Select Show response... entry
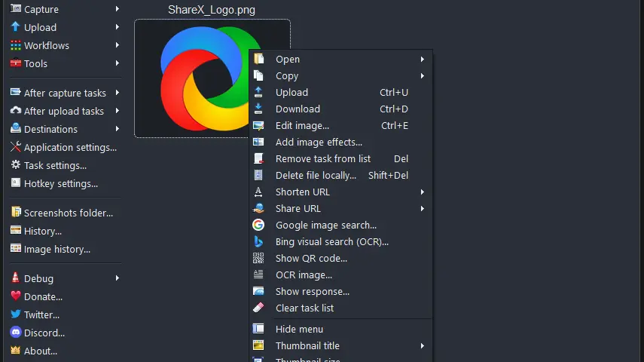 (341, 292)
